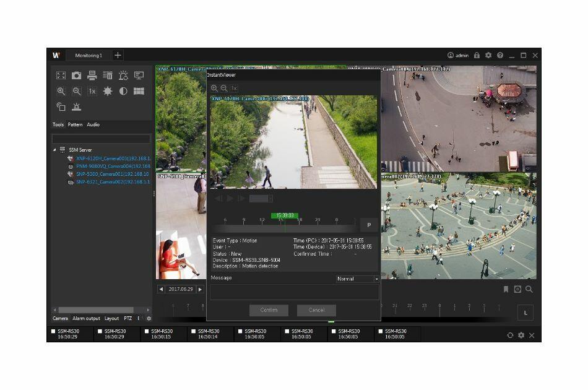Tick the SSM-RS30 16:50:14 event checkbox
The width and height of the screenshot is (588, 390).
pos(194,332)
